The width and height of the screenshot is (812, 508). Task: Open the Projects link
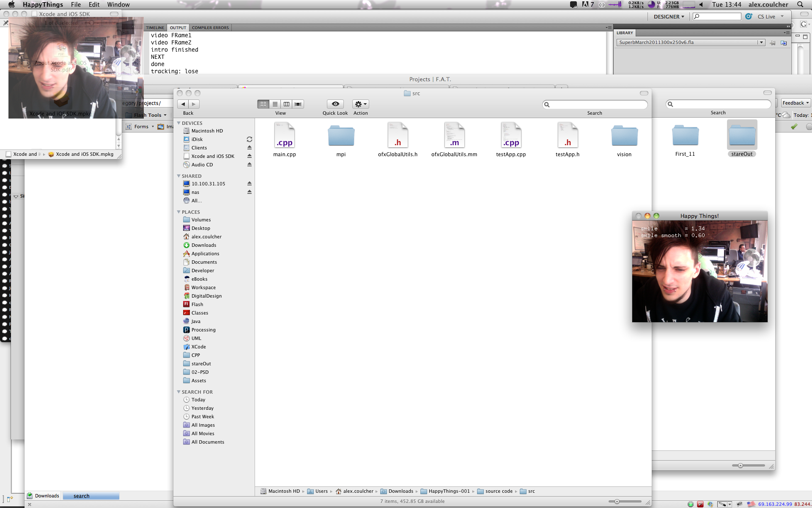pyautogui.click(x=420, y=80)
